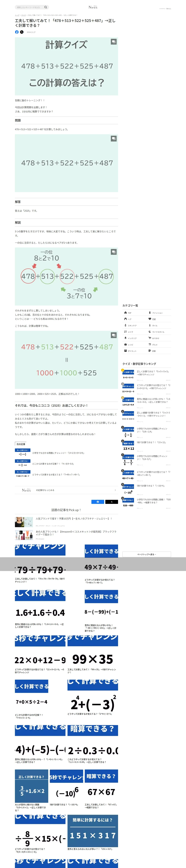Share article via X icon under title
This screenshot has width=186, height=868.
[22, 32]
